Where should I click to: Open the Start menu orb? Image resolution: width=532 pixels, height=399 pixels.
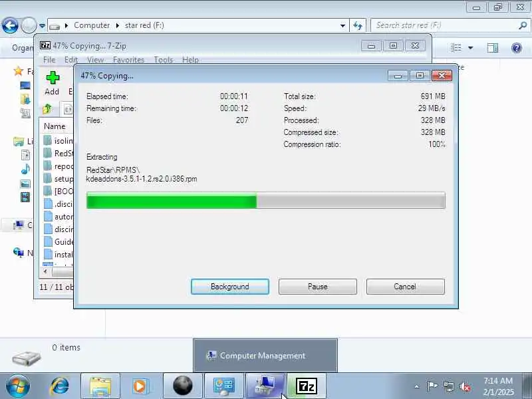[18, 386]
